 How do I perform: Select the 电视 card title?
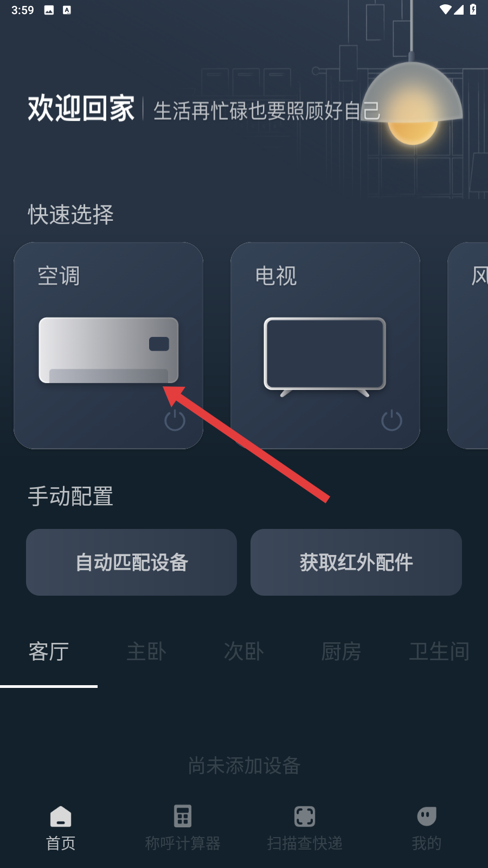276,276
